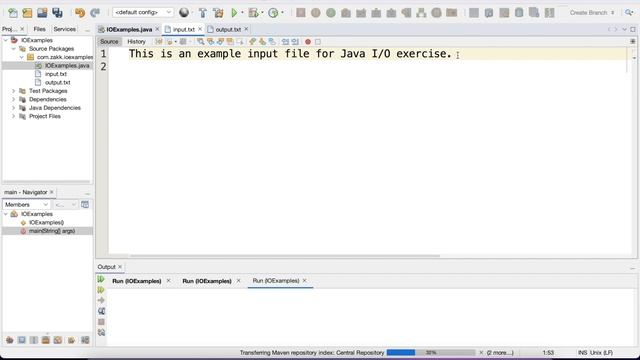Open the output.txt editor tab
Viewport: 640px width, 360px height.
point(228,29)
